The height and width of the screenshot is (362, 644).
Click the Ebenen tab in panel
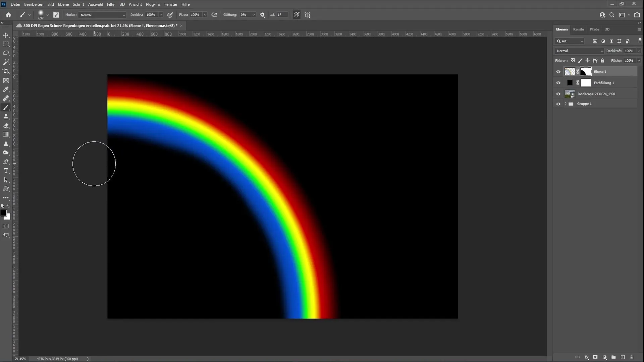561,29
